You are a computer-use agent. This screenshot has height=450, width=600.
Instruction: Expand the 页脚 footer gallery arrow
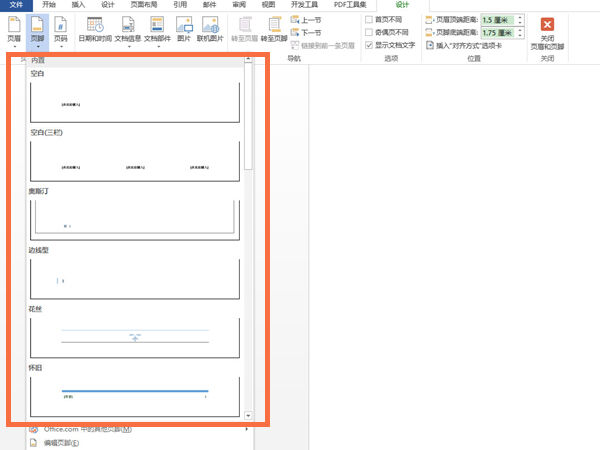38,47
